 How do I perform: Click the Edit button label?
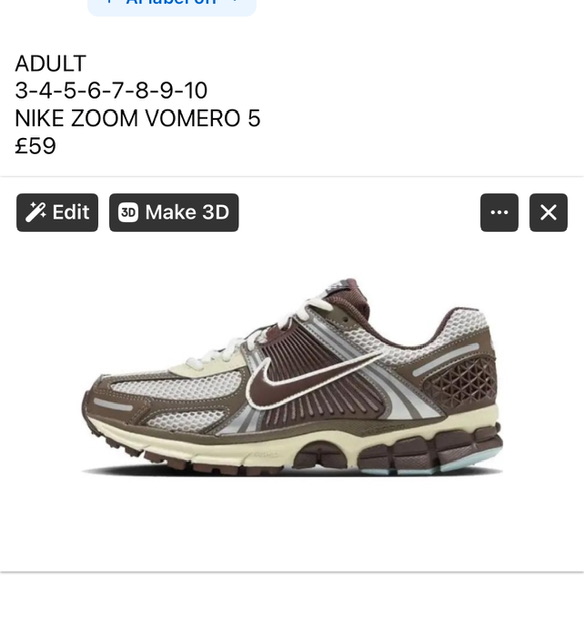[x=71, y=212]
